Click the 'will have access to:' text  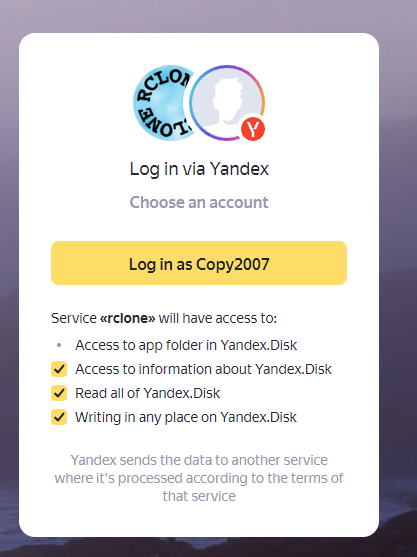pos(218,318)
